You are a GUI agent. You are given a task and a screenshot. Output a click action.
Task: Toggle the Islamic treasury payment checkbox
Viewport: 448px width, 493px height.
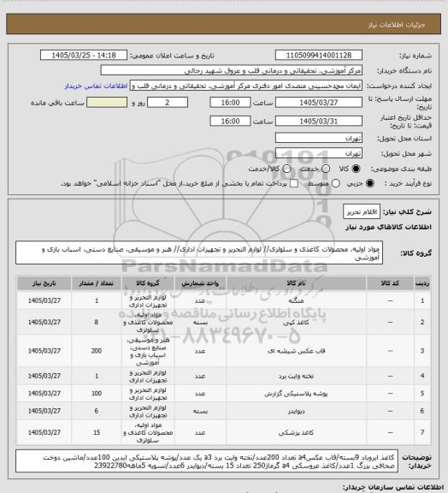pyautogui.click(x=294, y=183)
